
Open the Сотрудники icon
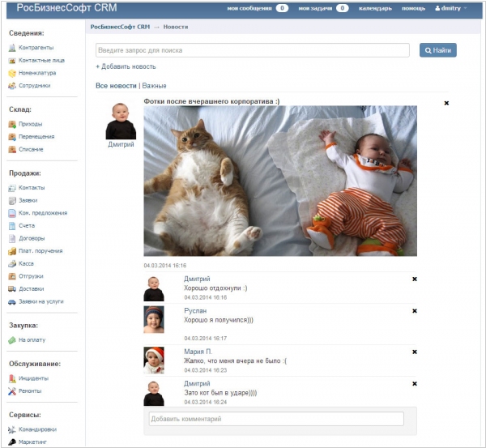click(x=12, y=86)
